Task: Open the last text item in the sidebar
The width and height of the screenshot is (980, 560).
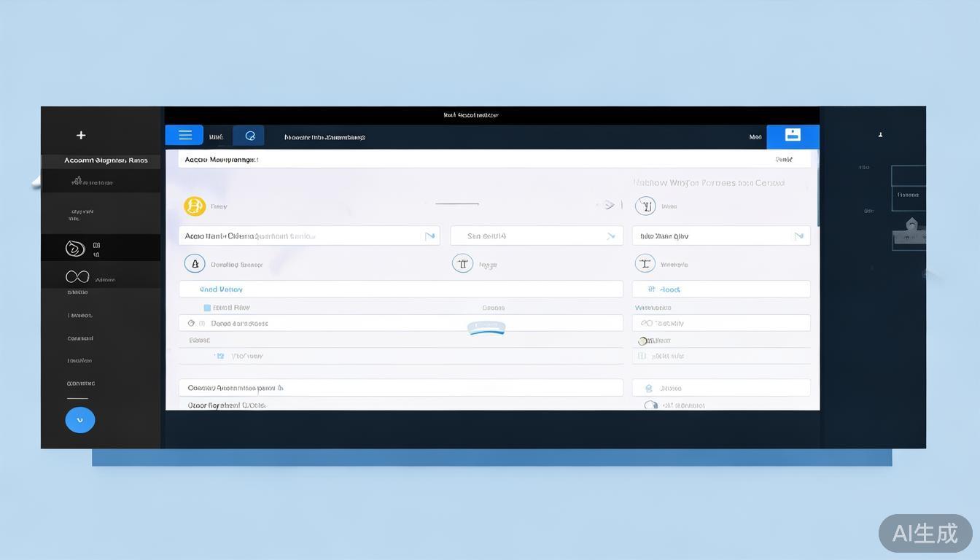Action: tap(81, 384)
